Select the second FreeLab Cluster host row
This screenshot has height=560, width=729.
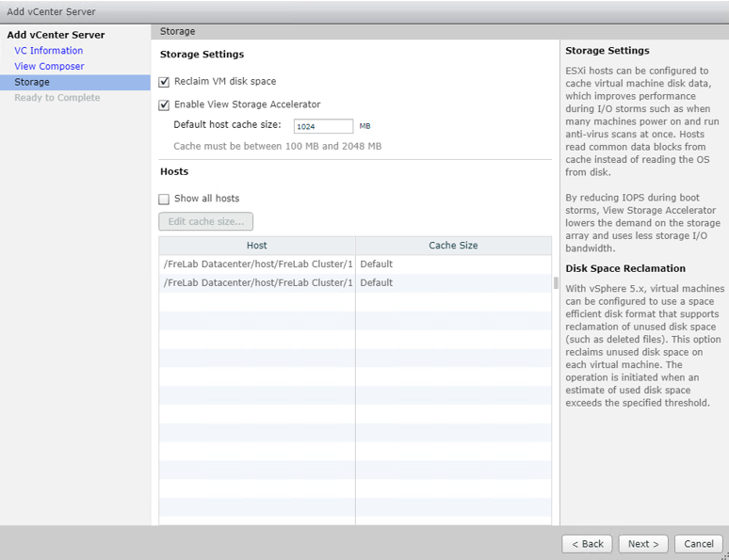coord(257,282)
